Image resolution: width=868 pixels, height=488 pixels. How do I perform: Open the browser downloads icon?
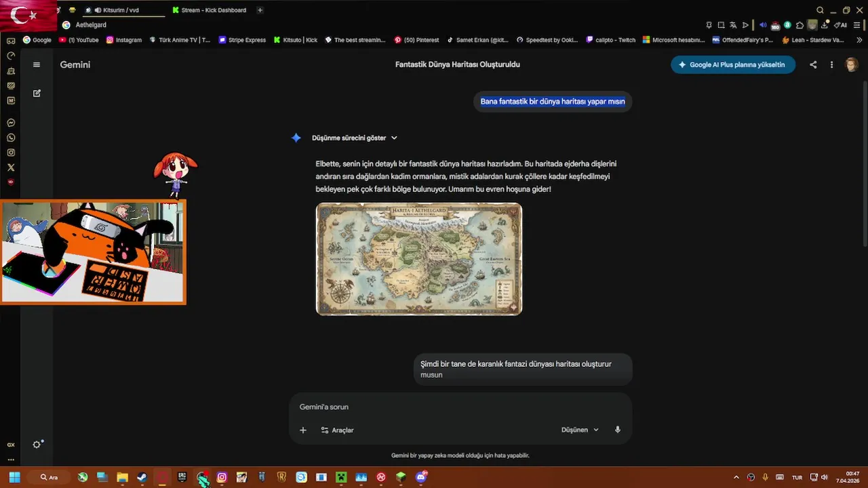[823, 25]
